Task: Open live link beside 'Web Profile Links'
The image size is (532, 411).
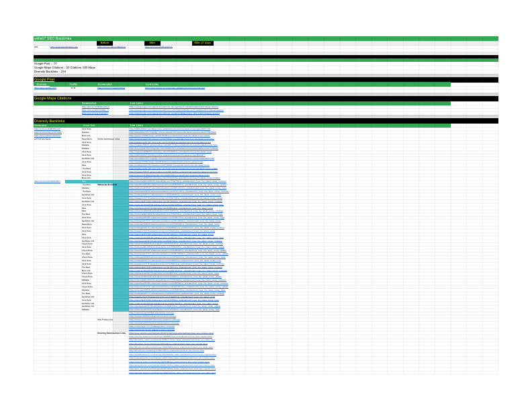Action: pos(154,320)
